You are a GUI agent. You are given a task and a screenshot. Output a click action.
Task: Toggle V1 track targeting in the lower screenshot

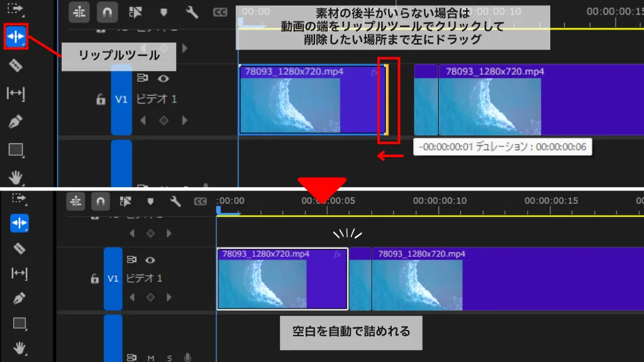pyautogui.click(x=113, y=278)
